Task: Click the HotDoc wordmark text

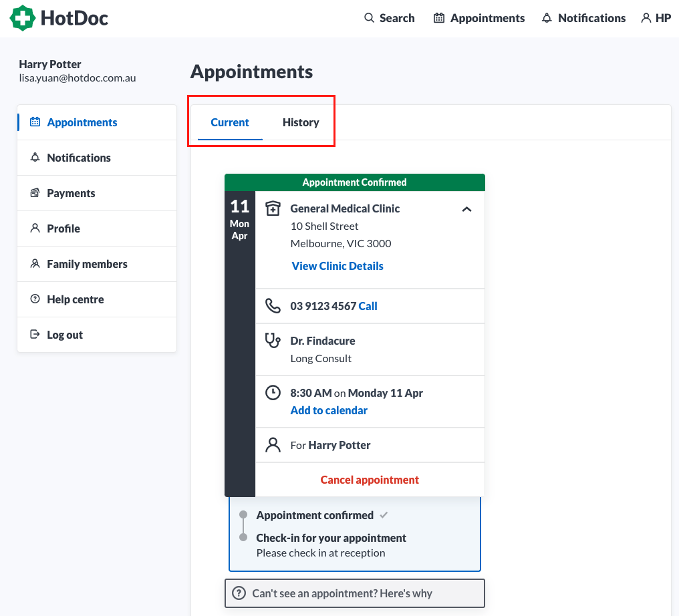Action: coord(74,18)
